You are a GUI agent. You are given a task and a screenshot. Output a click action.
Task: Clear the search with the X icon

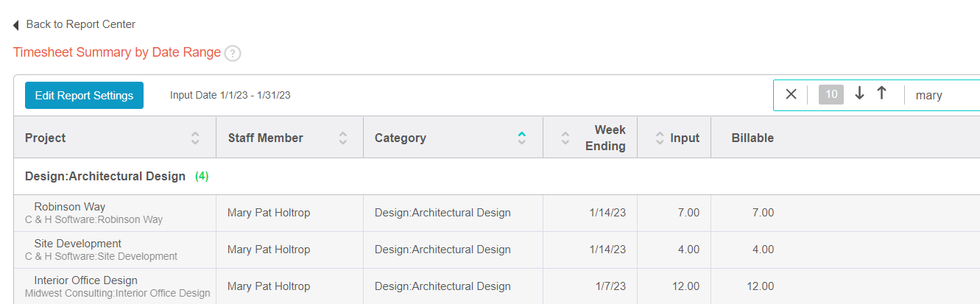point(791,94)
